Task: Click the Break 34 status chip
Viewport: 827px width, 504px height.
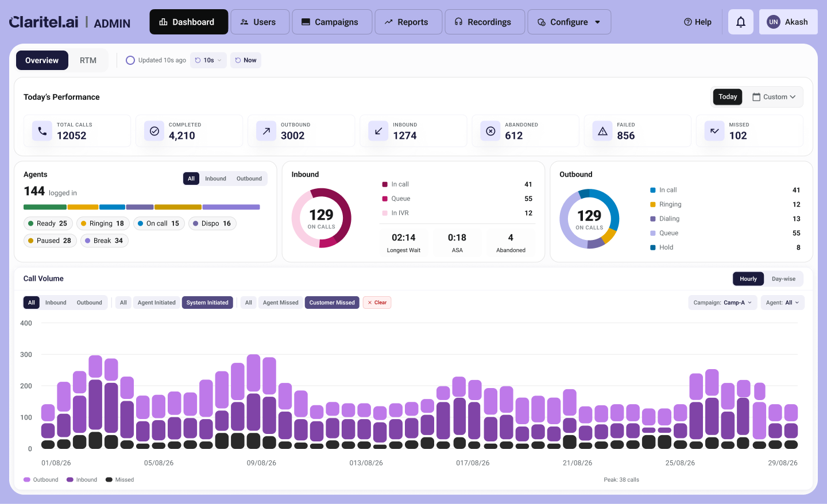Action: (x=105, y=241)
